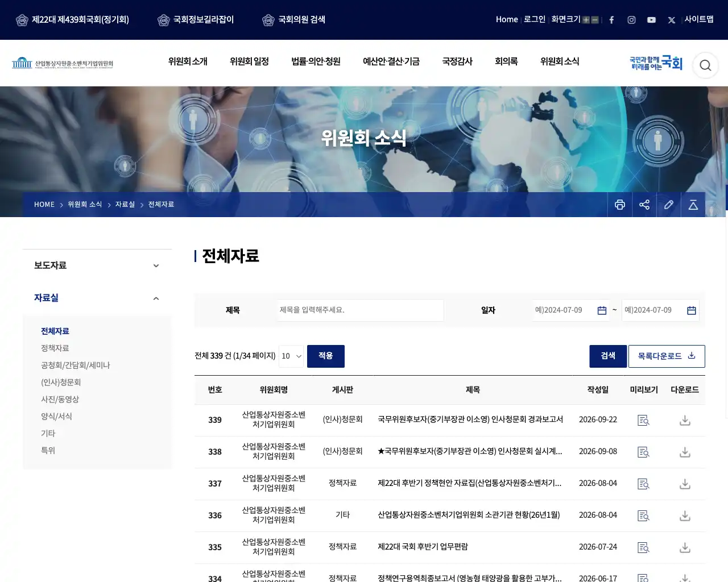728x582 pixels.
Task: Click the committee logo at top left
Action: pyautogui.click(x=63, y=63)
